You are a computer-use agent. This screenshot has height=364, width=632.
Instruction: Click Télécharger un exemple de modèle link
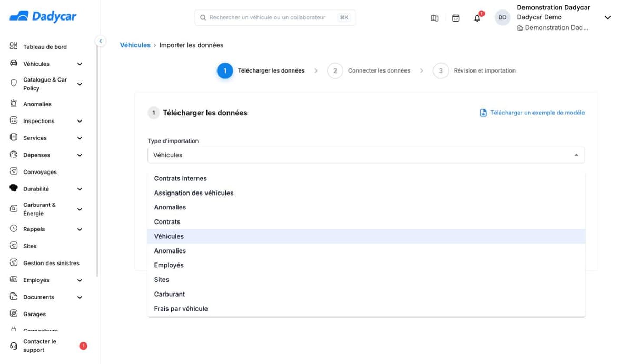537,113
